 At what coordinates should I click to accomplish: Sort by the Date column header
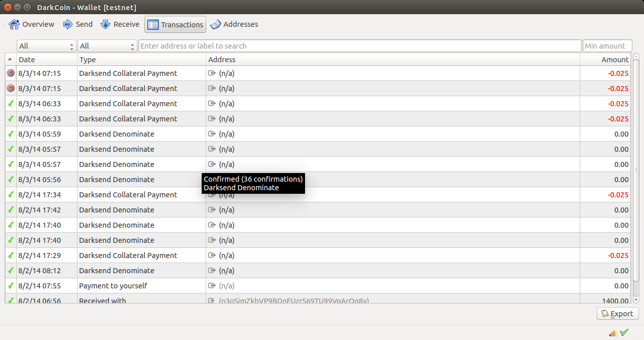tap(47, 60)
